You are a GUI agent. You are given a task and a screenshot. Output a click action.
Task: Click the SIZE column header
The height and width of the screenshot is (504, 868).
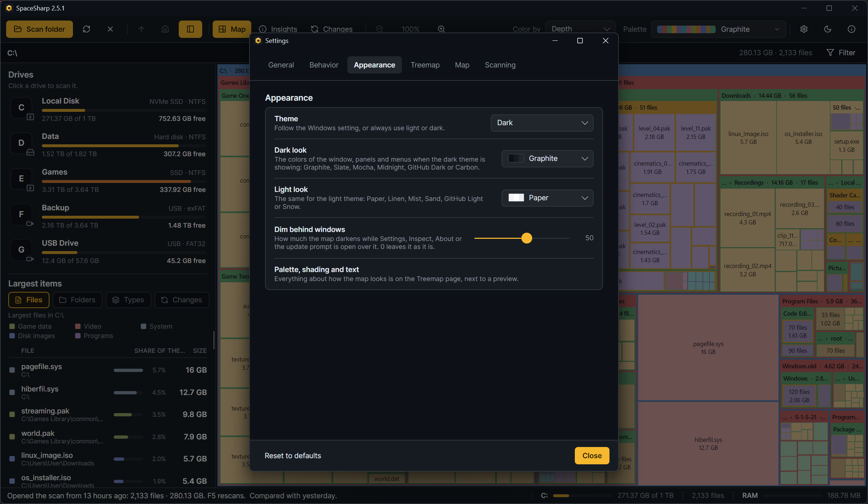pyautogui.click(x=200, y=351)
